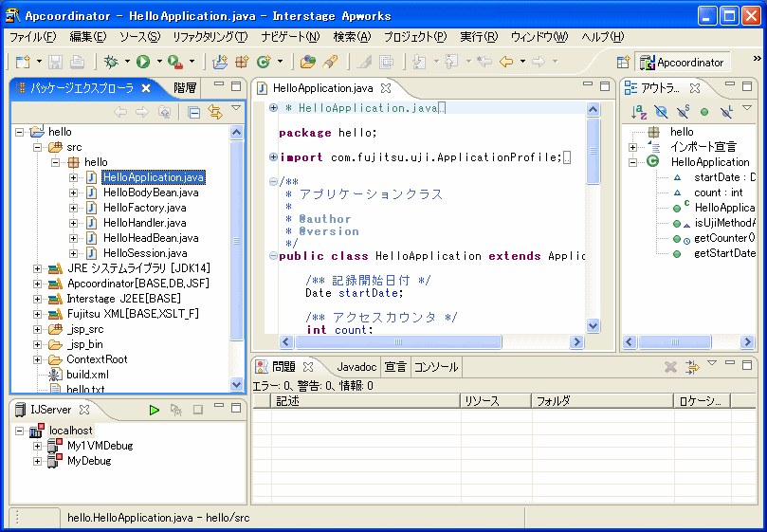Open the ファイル(F) menu

coord(33,37)
